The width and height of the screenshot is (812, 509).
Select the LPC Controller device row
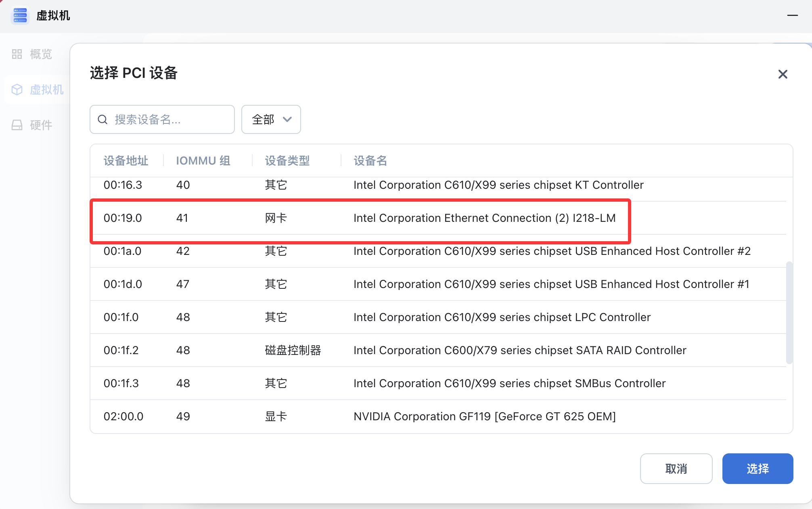pyautogui.click(x=502, y=317)
